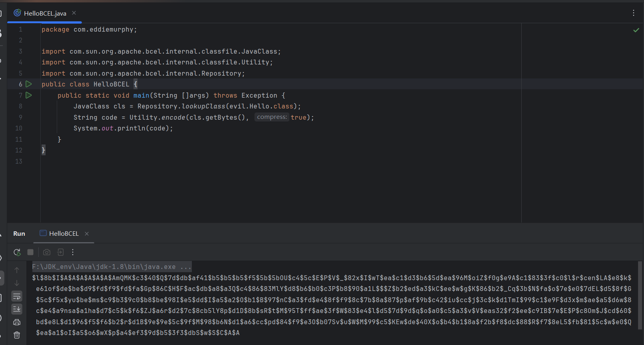Click the exit/restore layout icon
Image resolution: width=644 pixels, height=345 pixels.
pyautogui.click(x=60, y=252)
